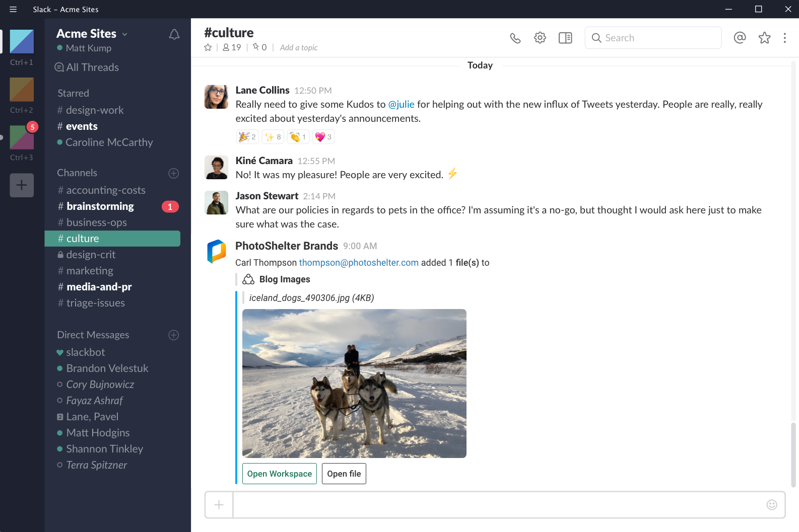
Task: Show starred items with the star icon
Action: [x=764, y=38]
